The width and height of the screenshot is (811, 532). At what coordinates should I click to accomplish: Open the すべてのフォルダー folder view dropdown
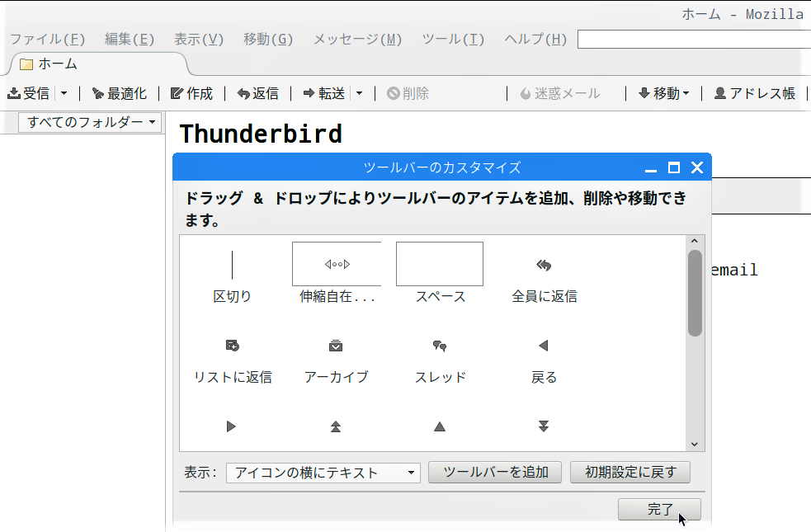(90, 123)
